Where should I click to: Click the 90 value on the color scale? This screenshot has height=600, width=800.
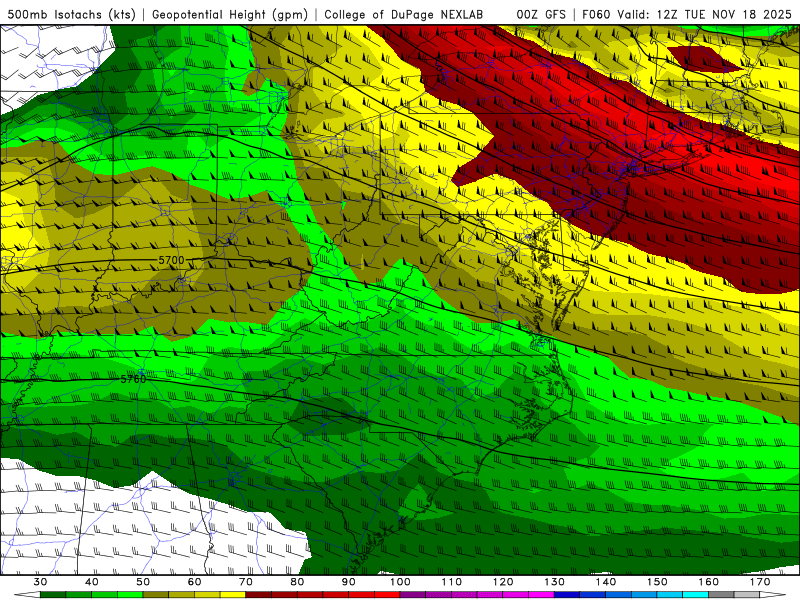(x=349, y=582)
